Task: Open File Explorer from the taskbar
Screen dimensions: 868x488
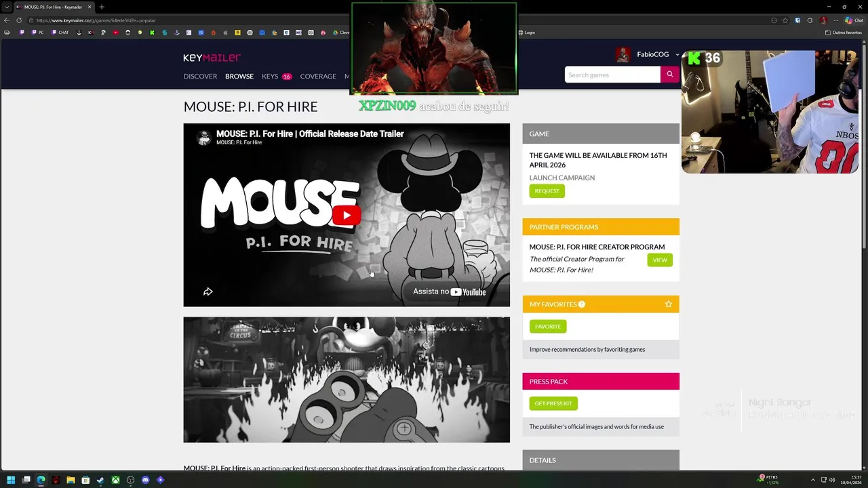Action: (x=71, y=480)
